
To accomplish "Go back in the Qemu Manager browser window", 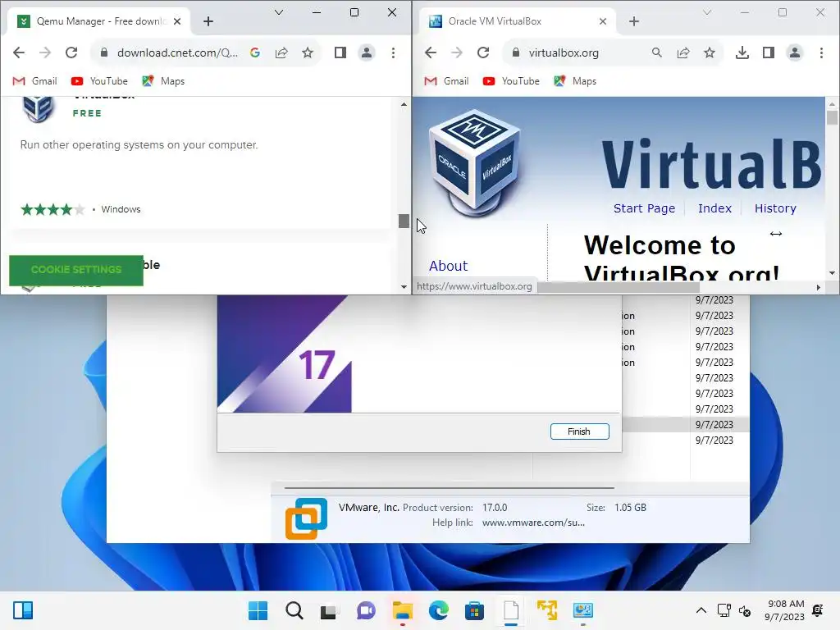I will click(19, 52).
